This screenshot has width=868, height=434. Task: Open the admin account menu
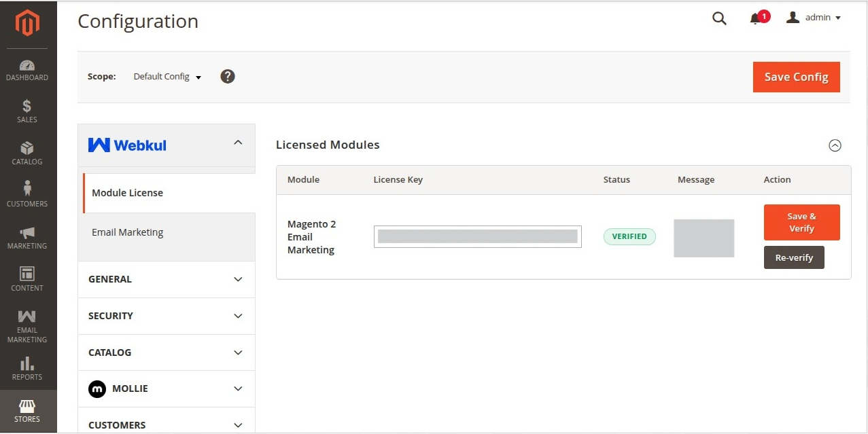point(814,18)
